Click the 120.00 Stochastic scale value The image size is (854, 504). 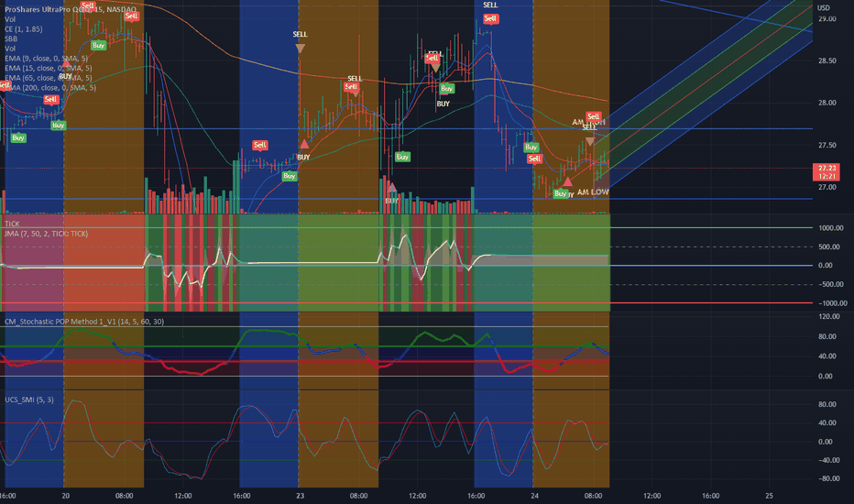click(829, 316)
